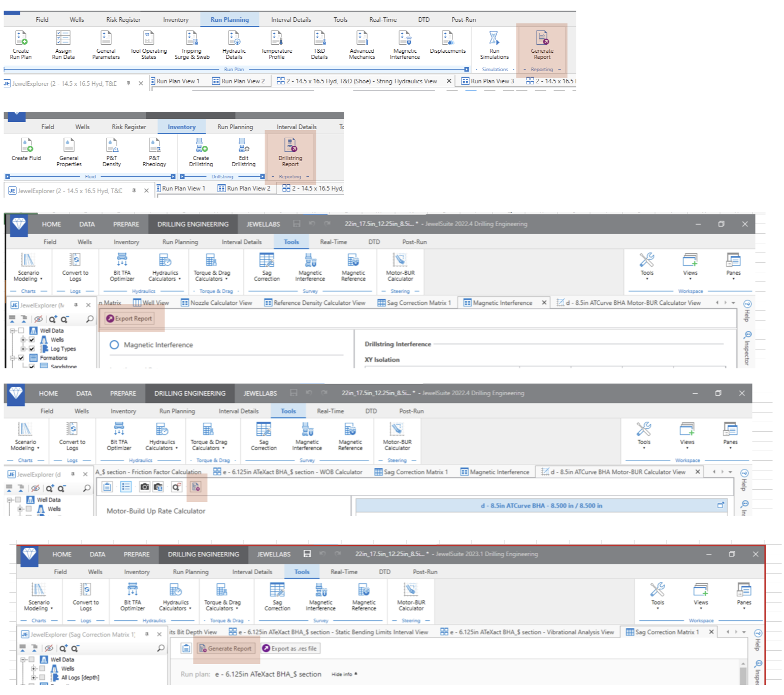Open the Static Bending Limits Interval View tab
Screen dimensions: 784x695
(x=329, y=632)
